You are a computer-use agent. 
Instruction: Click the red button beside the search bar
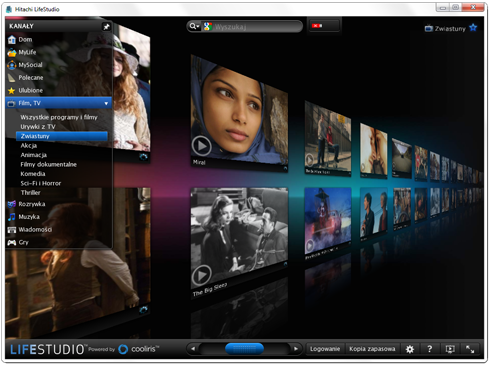pos(323,26)
